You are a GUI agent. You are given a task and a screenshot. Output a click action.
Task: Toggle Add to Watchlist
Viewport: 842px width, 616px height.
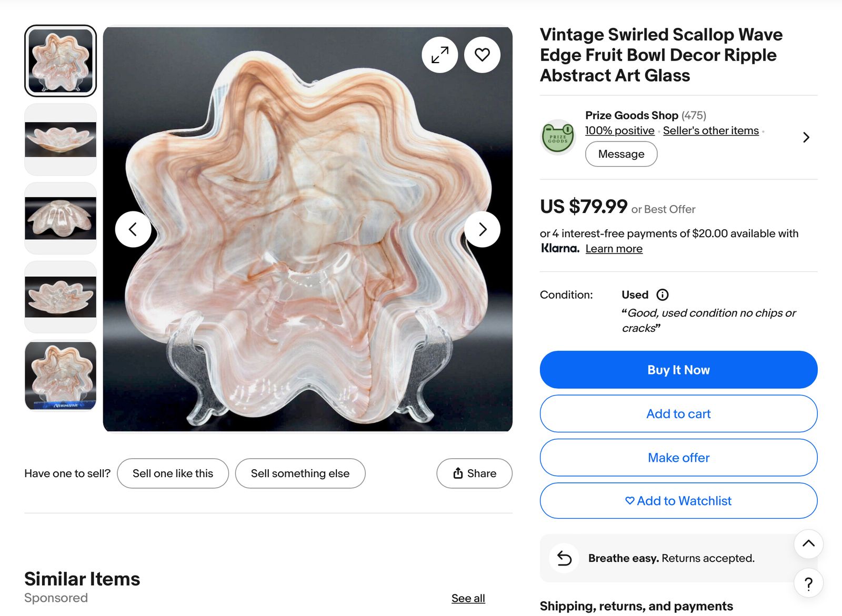(x=678, y=501)
